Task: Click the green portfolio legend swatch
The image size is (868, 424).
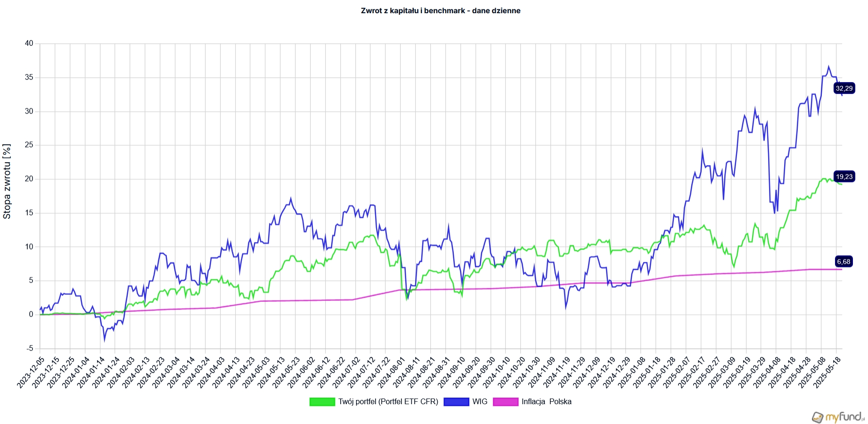Action: (322, 402)
